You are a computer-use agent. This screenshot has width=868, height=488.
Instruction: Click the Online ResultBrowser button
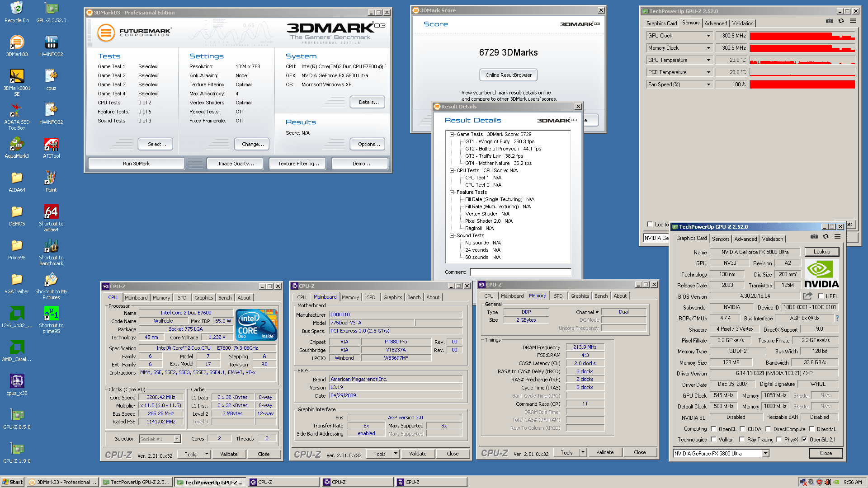(x=508, y=75)
